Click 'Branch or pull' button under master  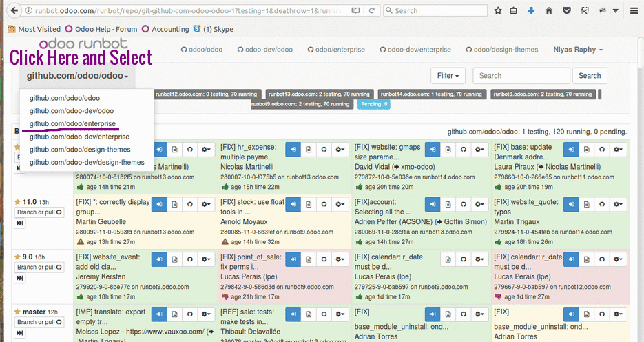click(x=39, y=322)
